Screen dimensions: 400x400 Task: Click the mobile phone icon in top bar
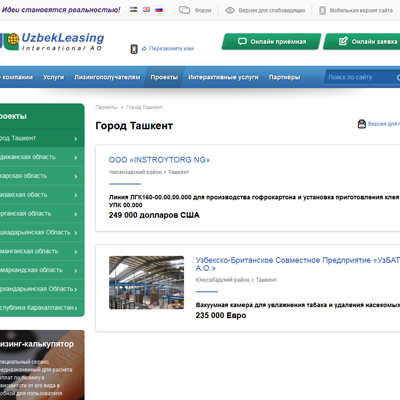(x=322, y=10)
